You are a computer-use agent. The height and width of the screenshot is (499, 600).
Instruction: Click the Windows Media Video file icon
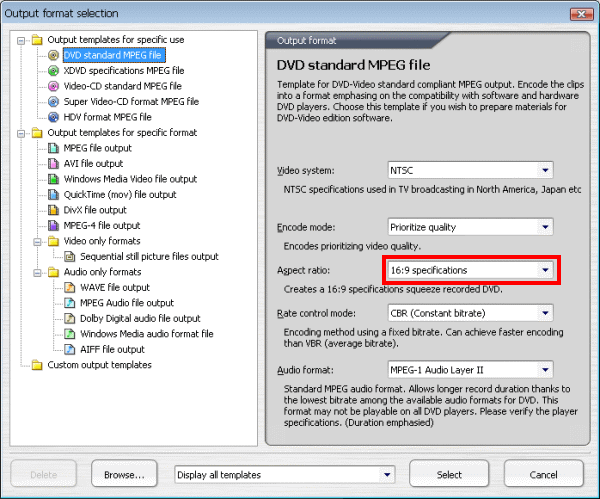click(53, 179)
